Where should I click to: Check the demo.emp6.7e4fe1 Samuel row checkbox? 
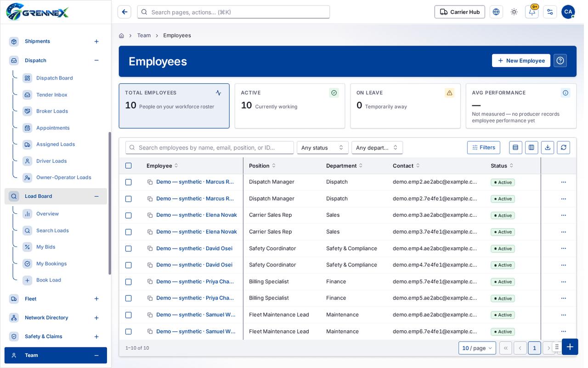click(x=128, y=332)
